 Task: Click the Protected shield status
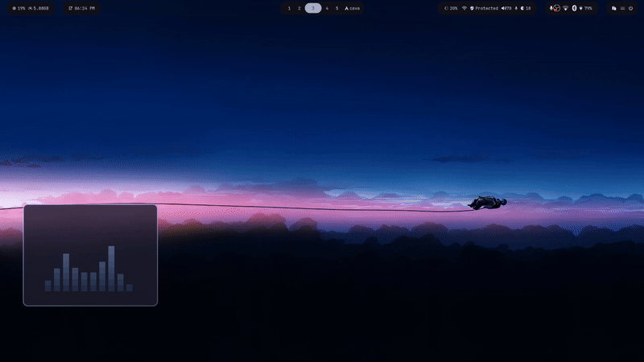pyautogui.click(x=485, y=8)
